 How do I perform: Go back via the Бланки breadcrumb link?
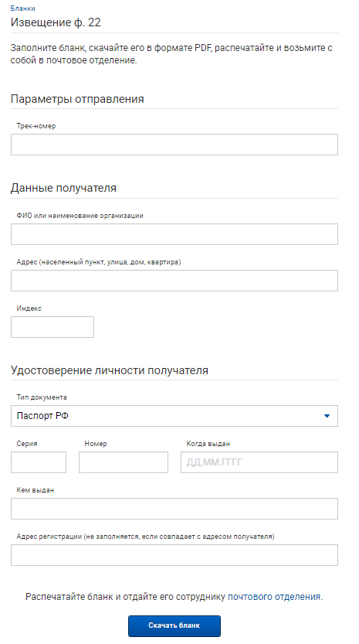[x=22, y=9]
